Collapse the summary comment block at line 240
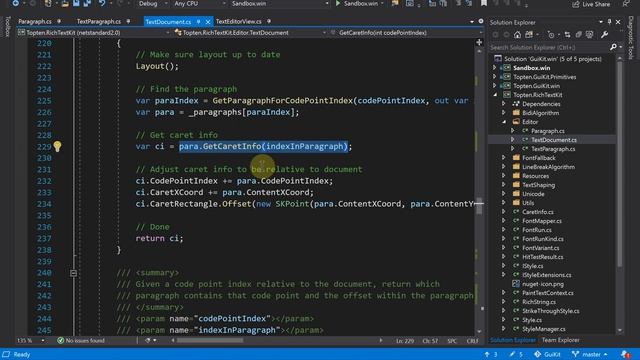This screenshot has height=360, width=640. point(73,273)
